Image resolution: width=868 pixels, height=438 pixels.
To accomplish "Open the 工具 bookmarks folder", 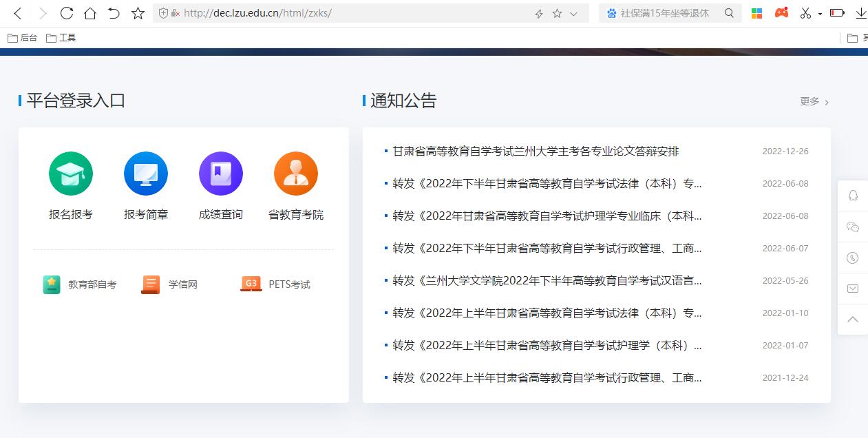I will [x=61, y=38].
